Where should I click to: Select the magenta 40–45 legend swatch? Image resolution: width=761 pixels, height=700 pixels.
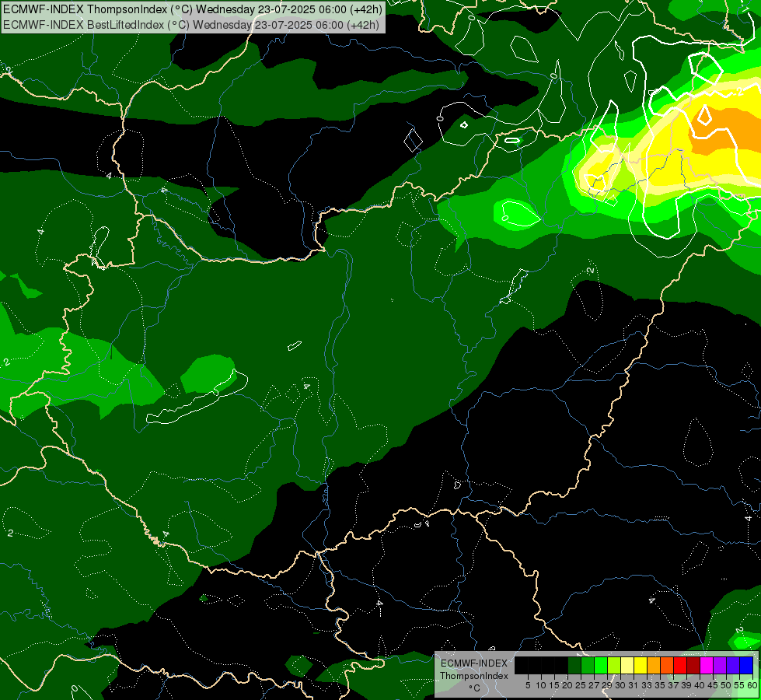[707, 665]
